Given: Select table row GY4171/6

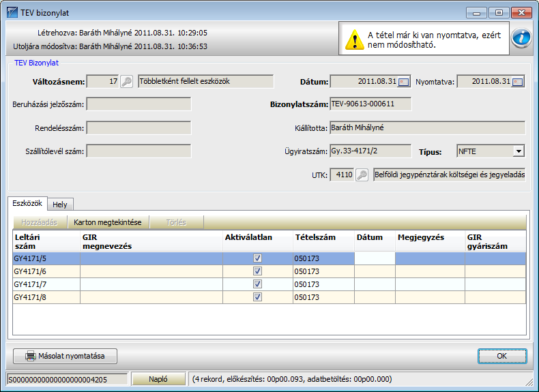Looking at the screenshot, I should coord(269,271).
